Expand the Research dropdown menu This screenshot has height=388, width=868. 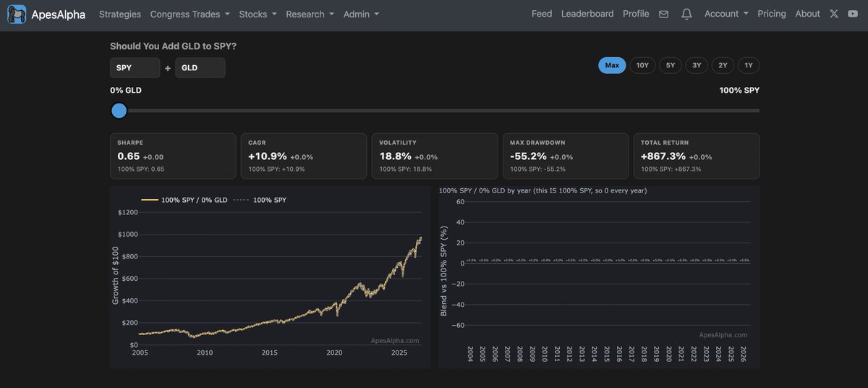pyautogui.click(x=310, y=14)
